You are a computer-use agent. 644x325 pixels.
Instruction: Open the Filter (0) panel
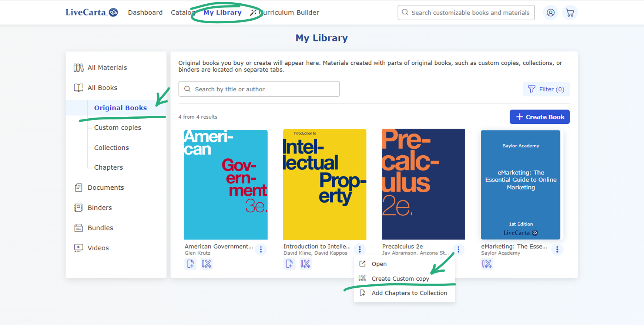point(546,89)
